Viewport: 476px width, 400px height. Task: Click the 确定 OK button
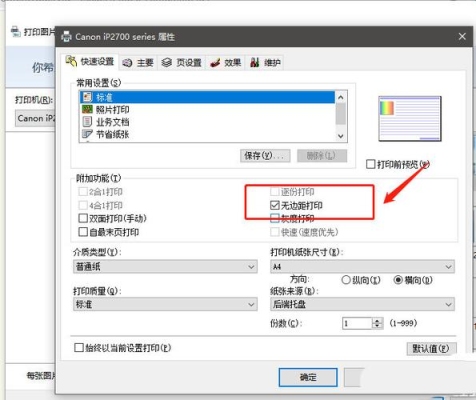click(x=308, y=377)
